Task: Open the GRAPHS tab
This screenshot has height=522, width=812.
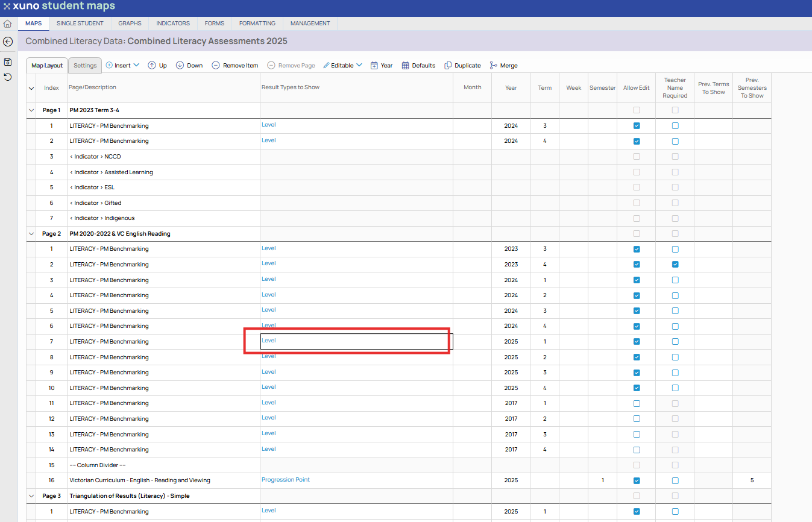Action: pyautogui.click(x=130, y=24)
